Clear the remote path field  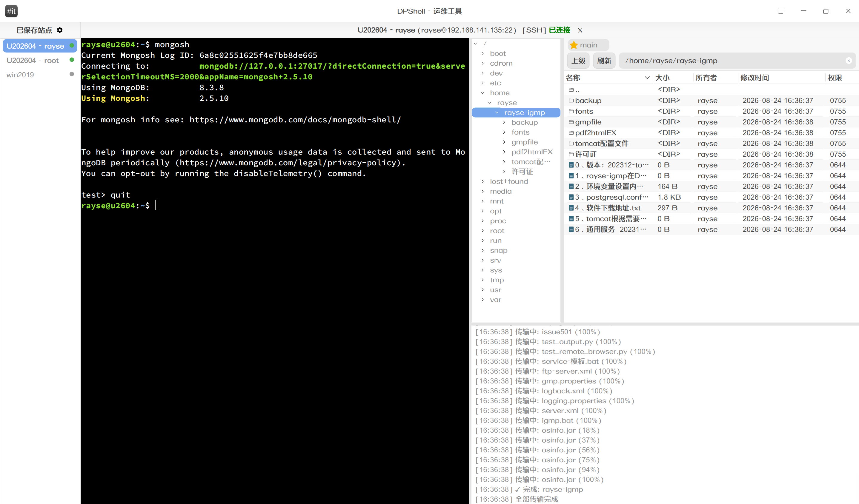pyautogui.click(x=849, y=61)
